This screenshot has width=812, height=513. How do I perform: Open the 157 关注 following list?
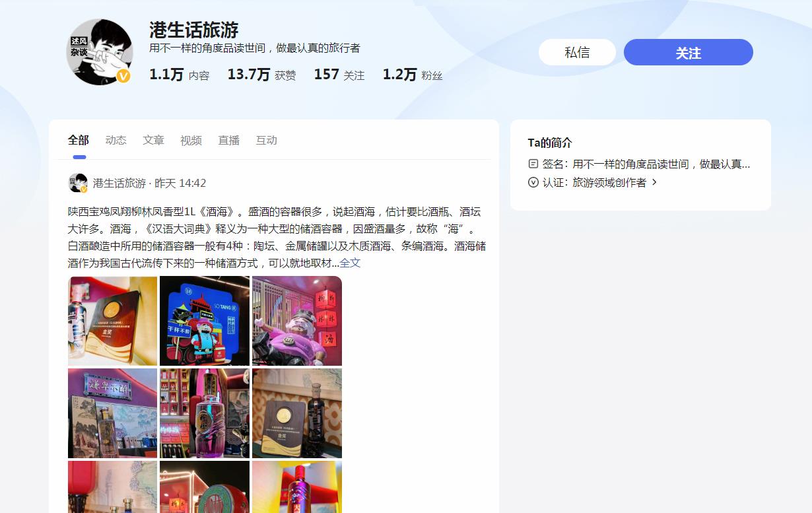click(339, 75)
